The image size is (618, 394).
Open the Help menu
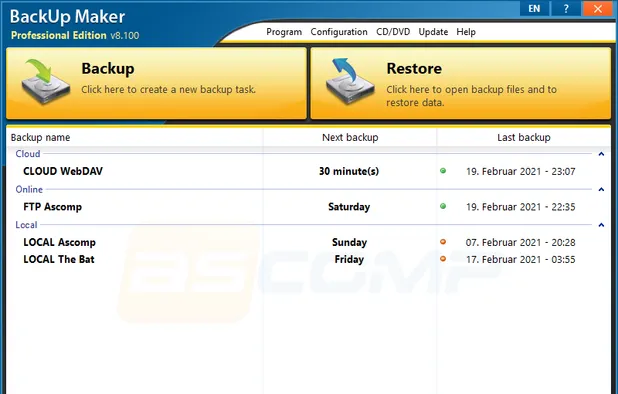point(466,32)
